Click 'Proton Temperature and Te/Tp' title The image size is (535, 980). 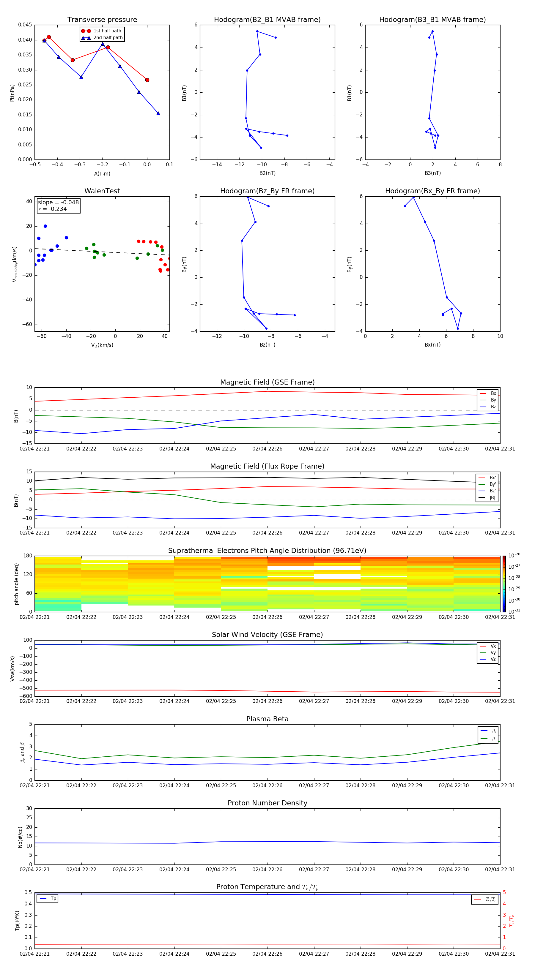click(267, 887)
